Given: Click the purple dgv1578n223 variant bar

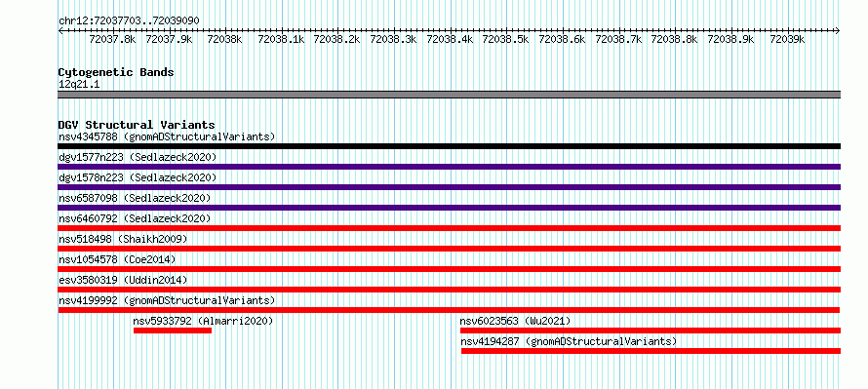Looking at the screenshot, I should (450, 187).
